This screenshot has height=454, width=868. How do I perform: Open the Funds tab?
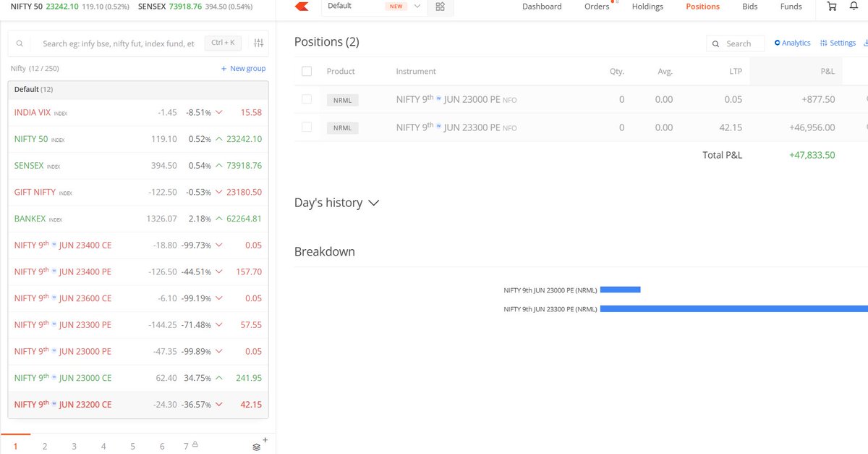791,7
